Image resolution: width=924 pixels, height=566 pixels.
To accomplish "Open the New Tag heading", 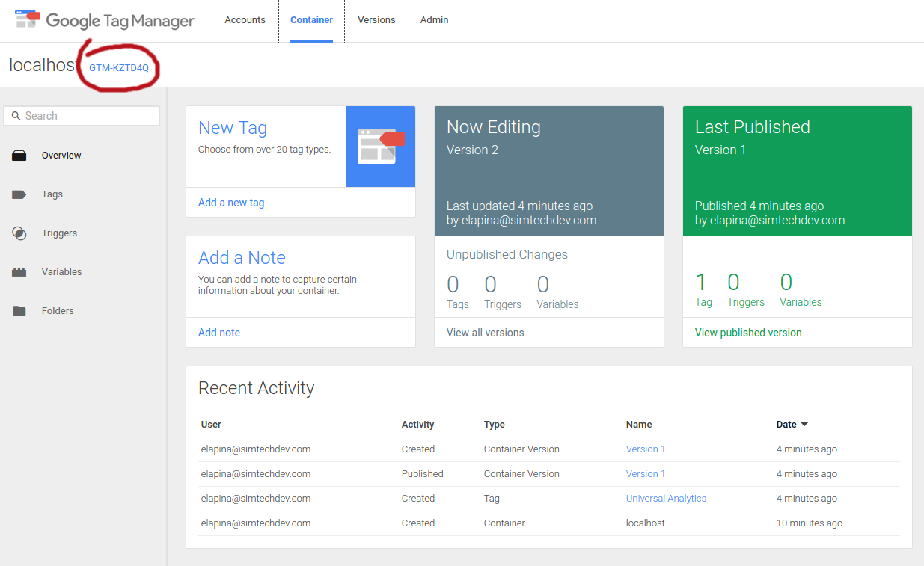I will [x=233, y=128].
